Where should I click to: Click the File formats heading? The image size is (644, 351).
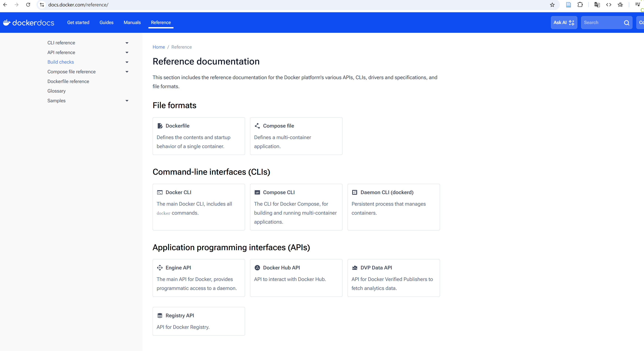coord(174,105)
